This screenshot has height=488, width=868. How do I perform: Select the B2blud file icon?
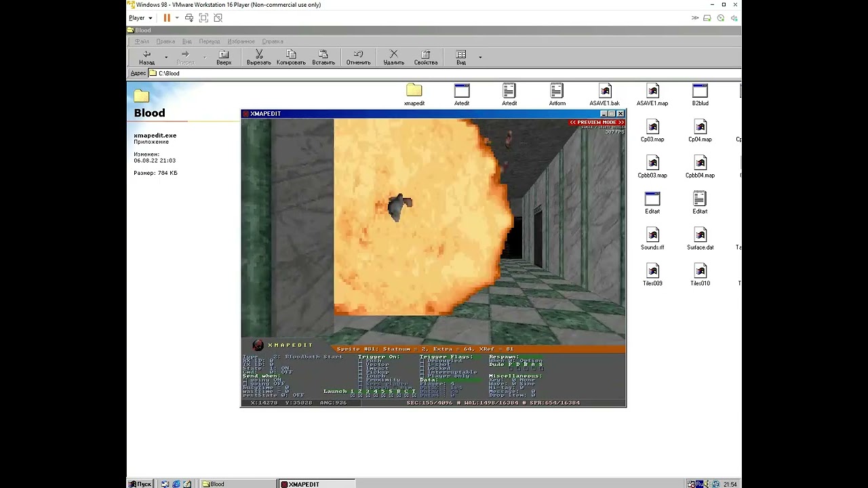coord(700,90)
